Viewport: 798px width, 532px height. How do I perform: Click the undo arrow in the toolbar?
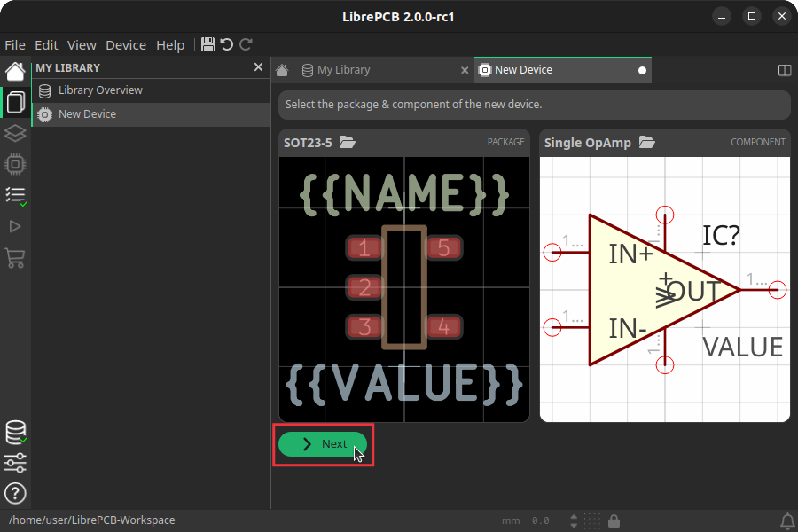tap(227, 44)
